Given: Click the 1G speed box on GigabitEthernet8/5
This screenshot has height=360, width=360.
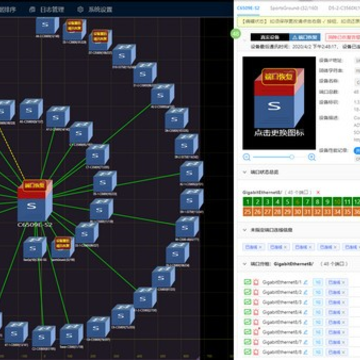Looking at the screenshot, I should click(318, 322).
